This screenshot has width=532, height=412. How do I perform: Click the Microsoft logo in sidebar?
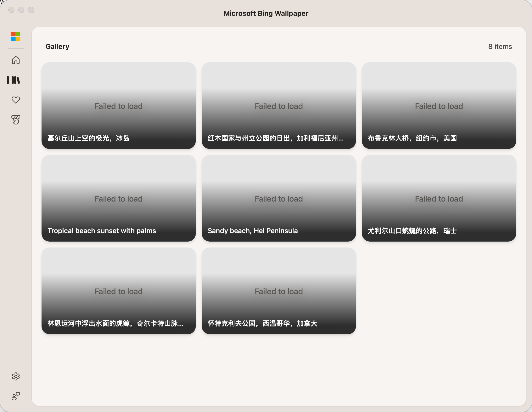point(16,37)
